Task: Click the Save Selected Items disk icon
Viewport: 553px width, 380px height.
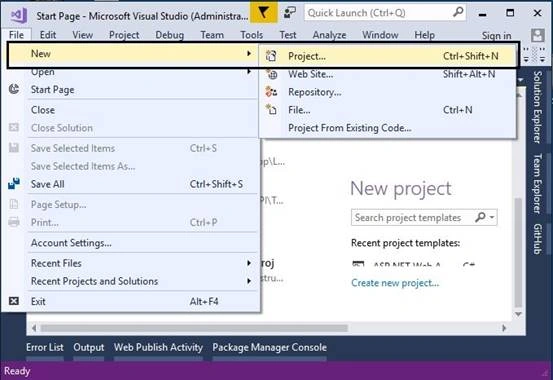Action: pyautogui.click(x=14, y=148)
